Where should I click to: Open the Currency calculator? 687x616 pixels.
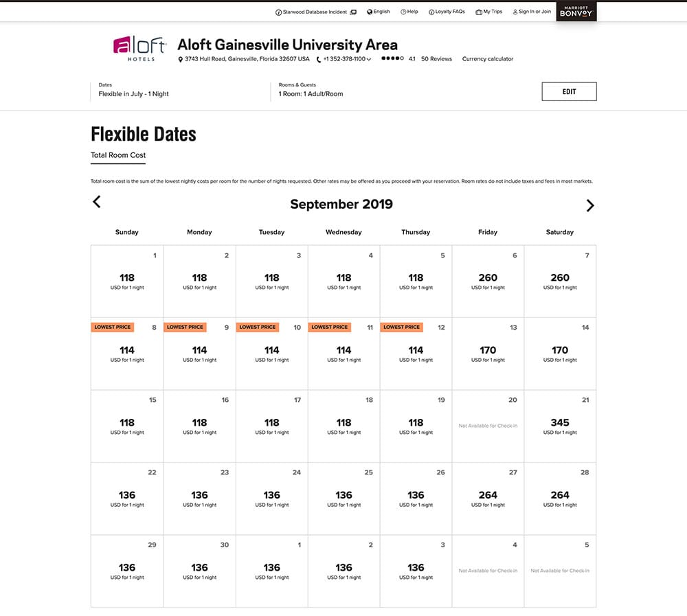tap(488, 59)
